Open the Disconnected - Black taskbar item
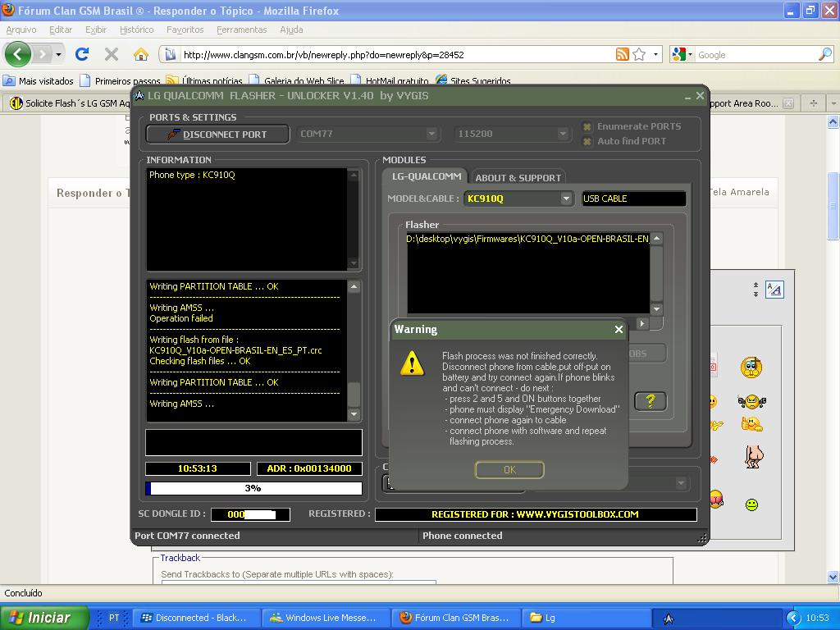Image resolution: width=840 pixels, height=630 pixels. pos(195,618)
